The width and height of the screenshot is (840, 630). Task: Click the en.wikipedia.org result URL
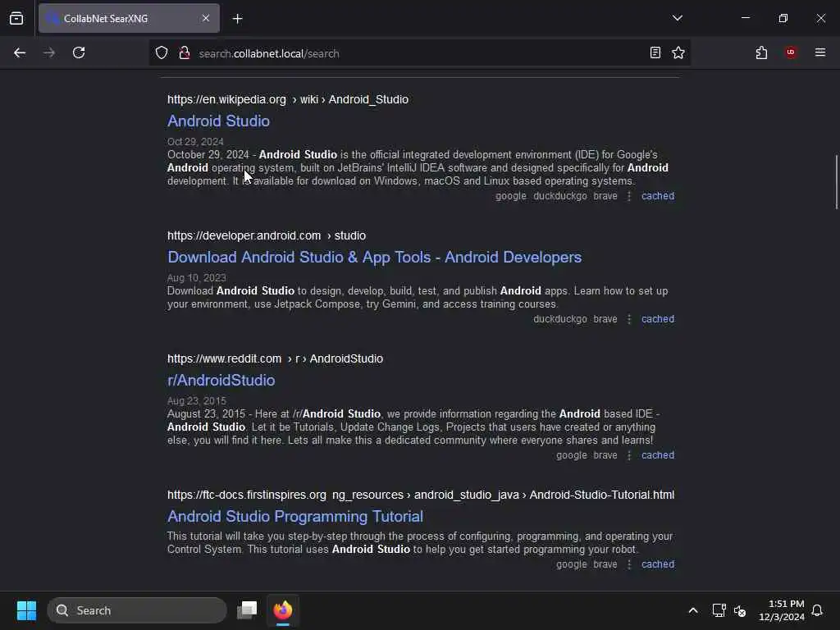[288, 99]
